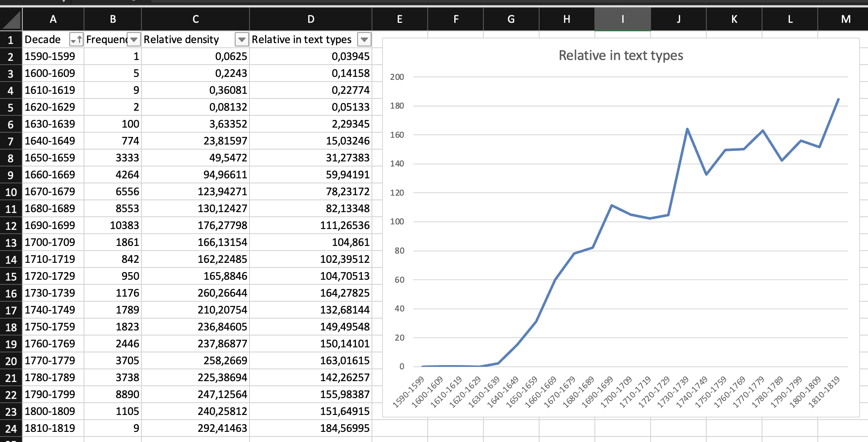Select column H header
The image size is (868, 442).
tap(567, 19)
